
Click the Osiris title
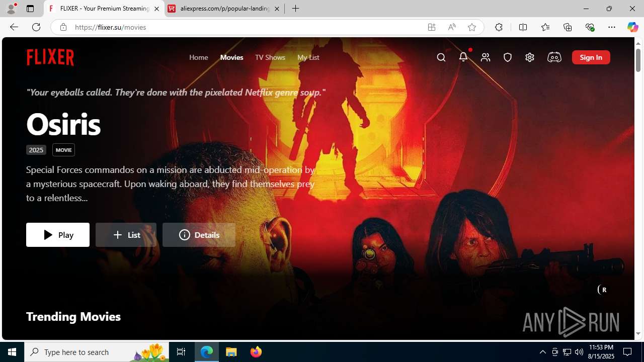[x=63, y=124]
